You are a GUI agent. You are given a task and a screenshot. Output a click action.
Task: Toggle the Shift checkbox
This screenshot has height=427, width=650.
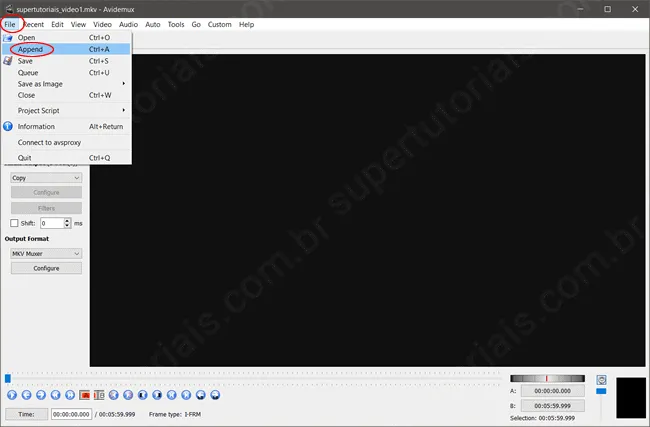coord(14,223)
